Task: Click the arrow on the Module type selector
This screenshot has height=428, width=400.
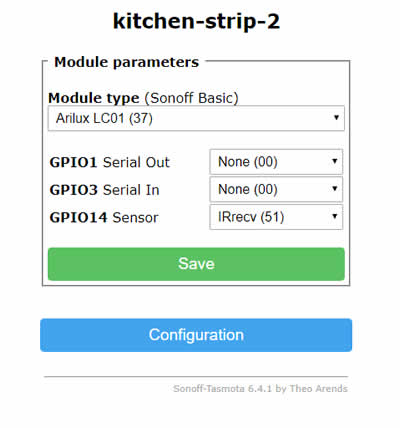Action: [x=336, y=118]
